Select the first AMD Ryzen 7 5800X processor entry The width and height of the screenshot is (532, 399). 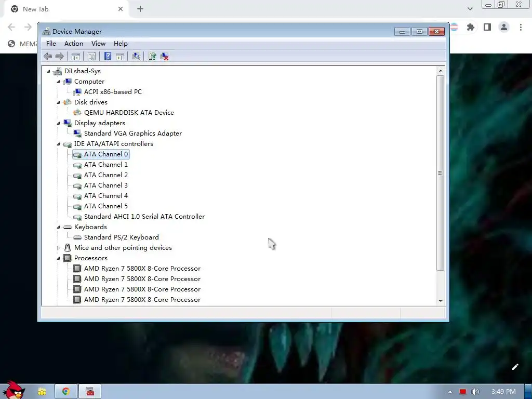142,269
